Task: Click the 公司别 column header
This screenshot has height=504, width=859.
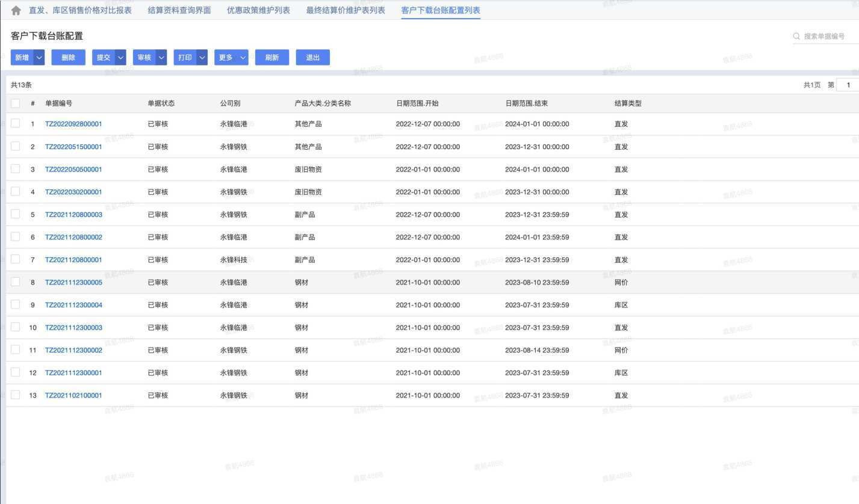Action: tap(230, 103)
